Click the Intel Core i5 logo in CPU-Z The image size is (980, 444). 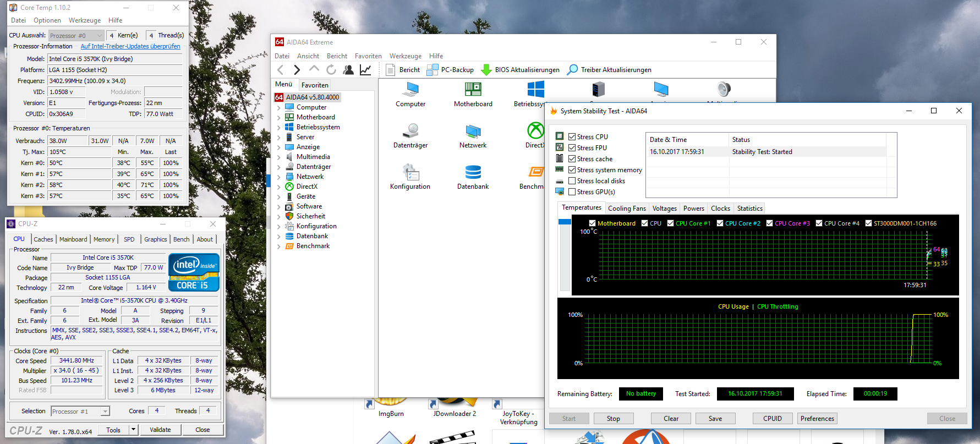[194, 272]
